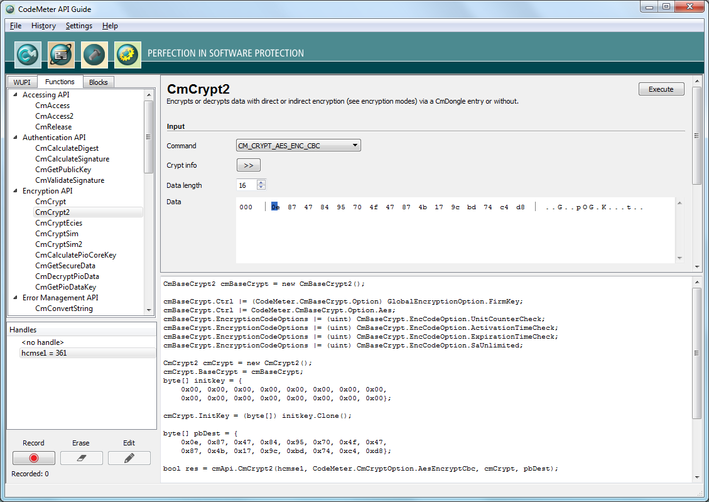709x502 pixels.
Task: Select CmGetPioDataKey in the tree
Action: [66, 287]
